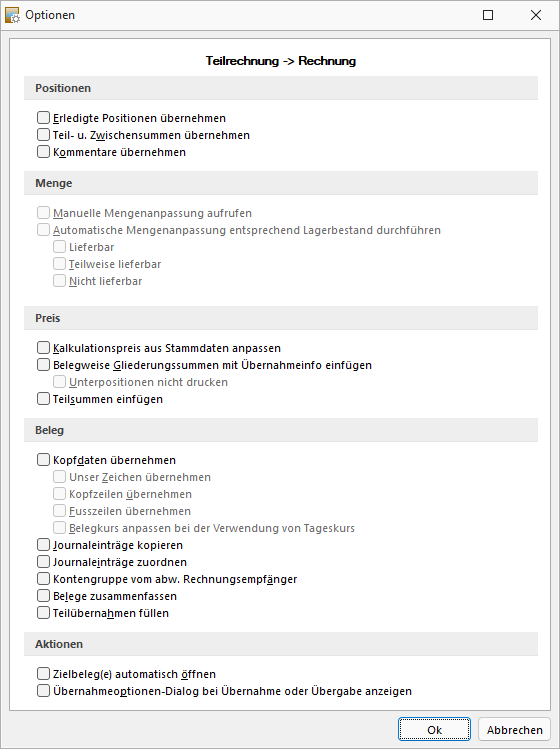Viewport: 560px width, 749px height.
Task: Check the Teilsummen einfügen option
Action: click(43, 399)
